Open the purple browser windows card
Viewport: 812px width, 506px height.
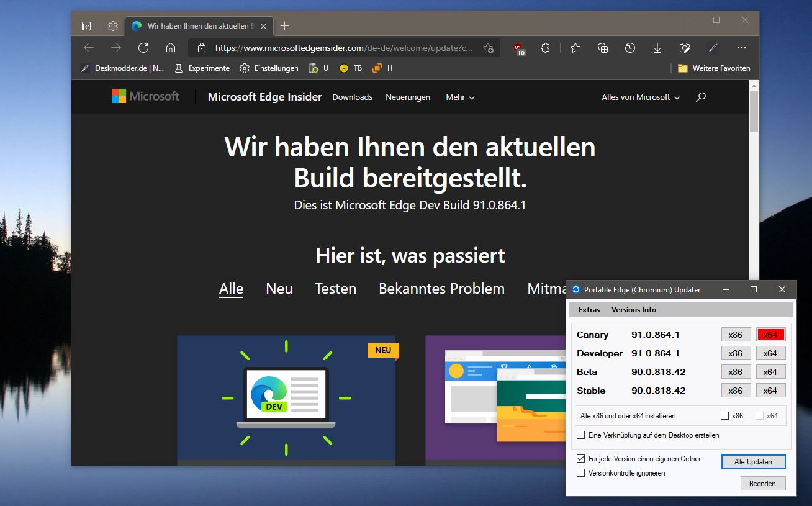(495, 400)
